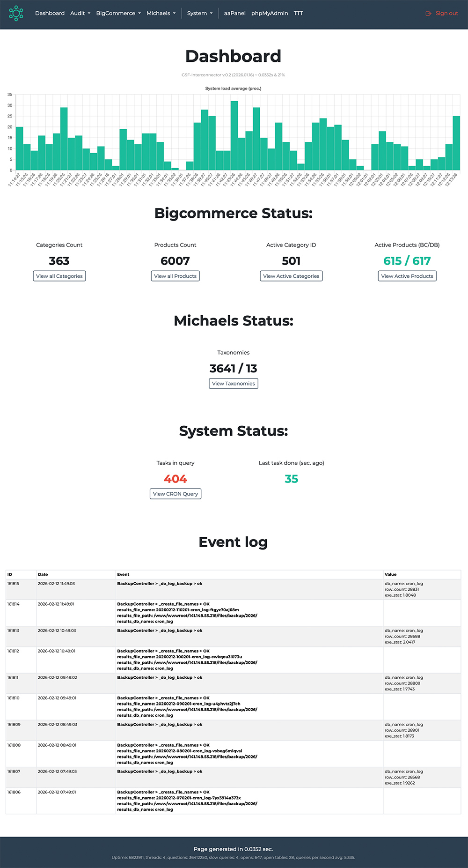Click event log ID 161815
Screen dimensions: 468x868
pos(13,584)
